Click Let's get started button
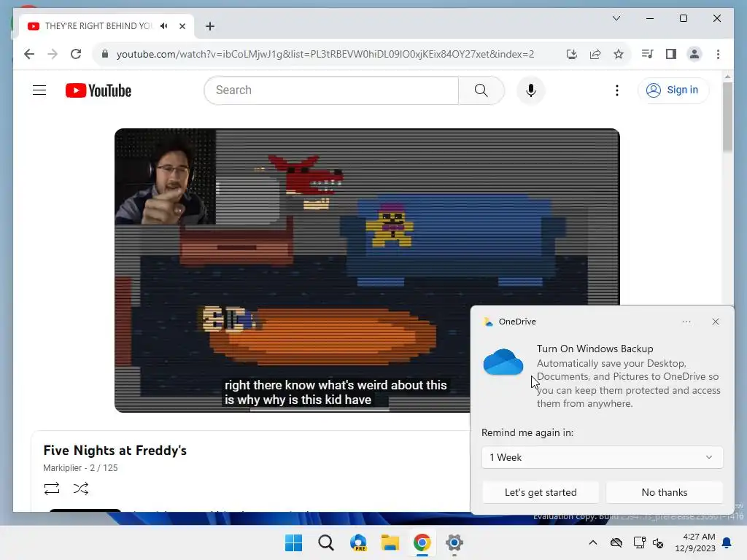Screen dimensions: 747x560 click(x=541, y=492)
